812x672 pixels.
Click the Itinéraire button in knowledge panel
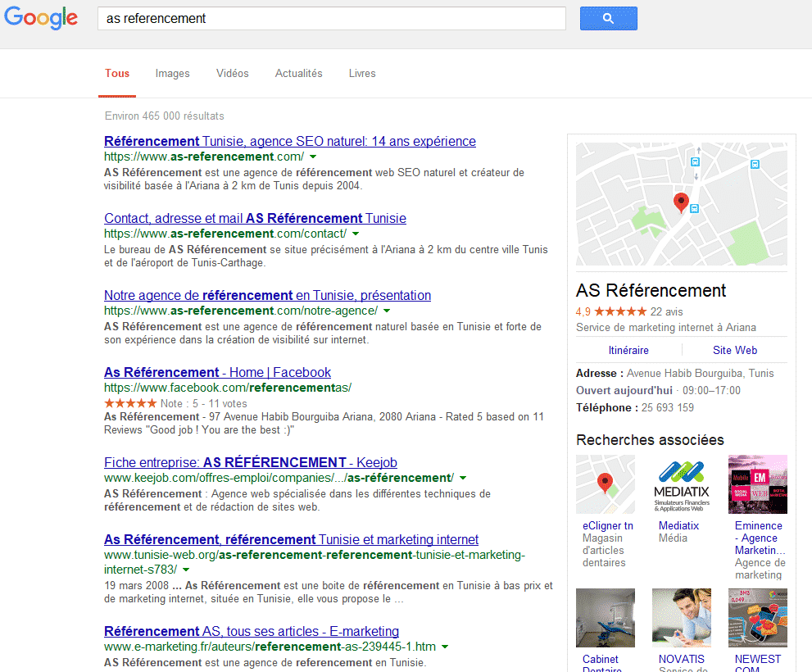click(628, 350)
